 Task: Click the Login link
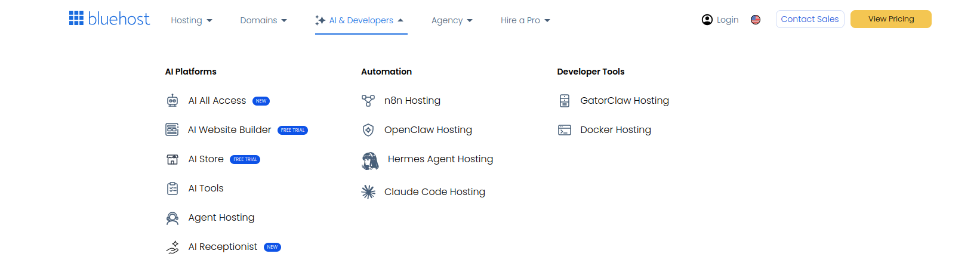click(x=728, y=20)
